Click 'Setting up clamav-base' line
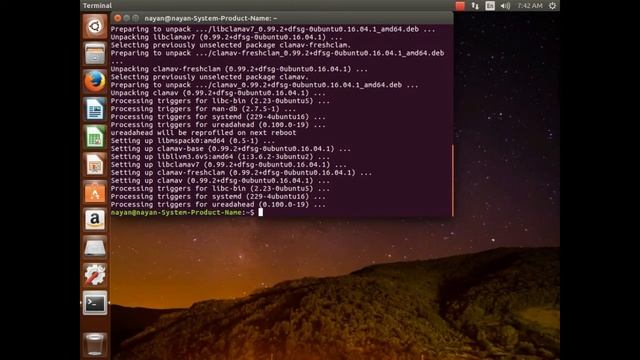 (x=231, y=149)
